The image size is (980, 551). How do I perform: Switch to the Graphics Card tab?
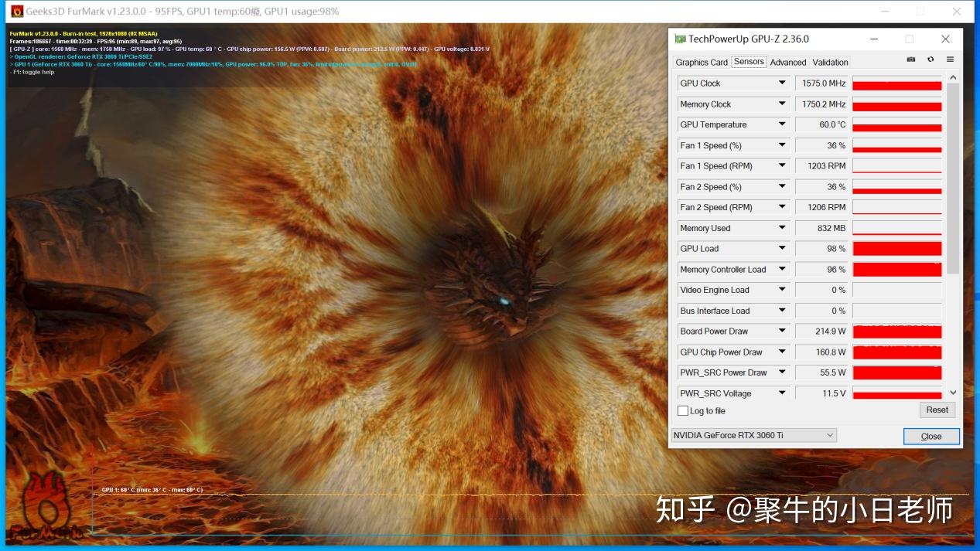(702, 62)
